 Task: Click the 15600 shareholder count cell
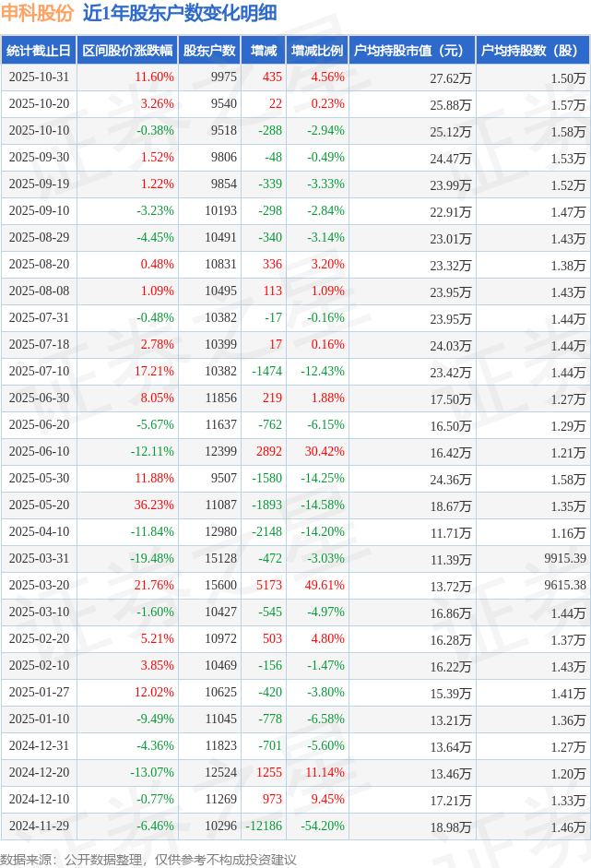pyautogui.click(x=221, y=586)
